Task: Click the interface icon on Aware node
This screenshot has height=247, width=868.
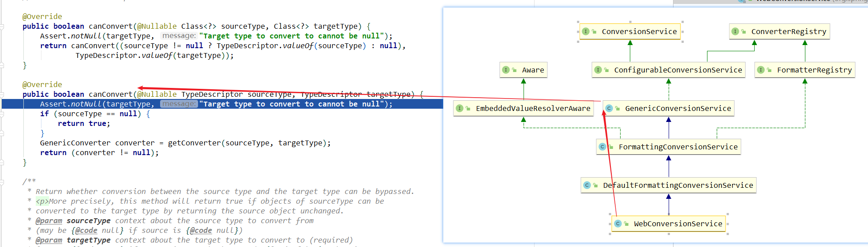Action: (506, 70)
